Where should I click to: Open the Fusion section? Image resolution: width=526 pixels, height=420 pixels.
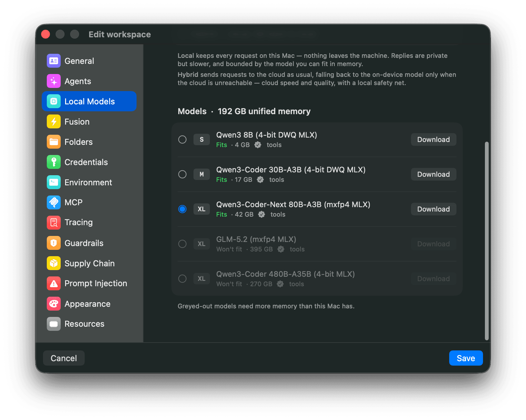(x=89, y=121)
